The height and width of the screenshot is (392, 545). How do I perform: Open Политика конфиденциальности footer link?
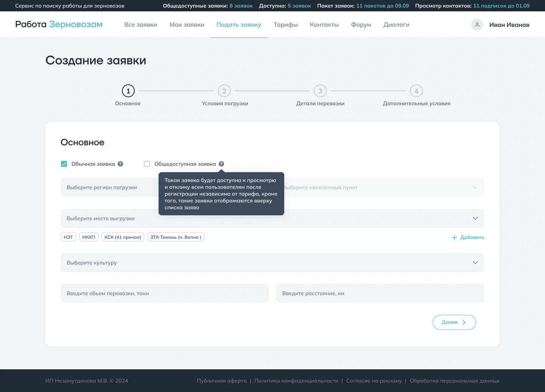(x=296, y=381)
